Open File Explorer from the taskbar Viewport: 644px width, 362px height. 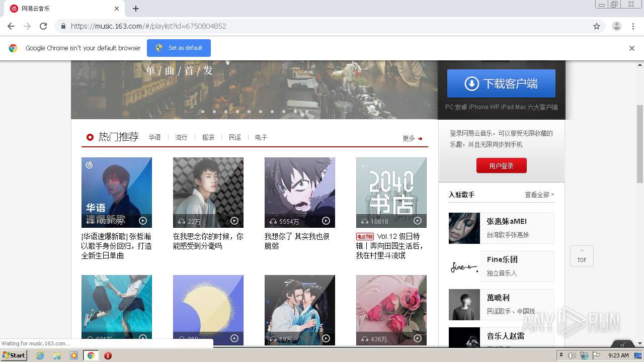57,355
